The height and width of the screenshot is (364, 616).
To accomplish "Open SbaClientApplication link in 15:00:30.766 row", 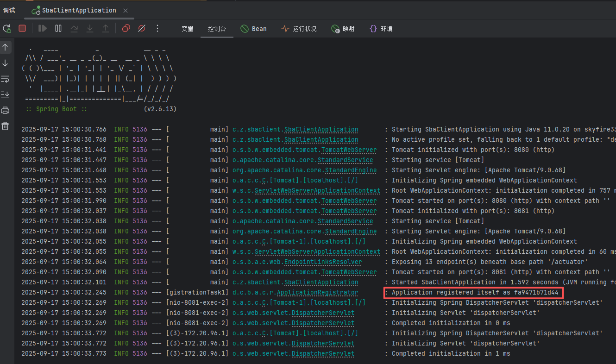I will point(321,130).
